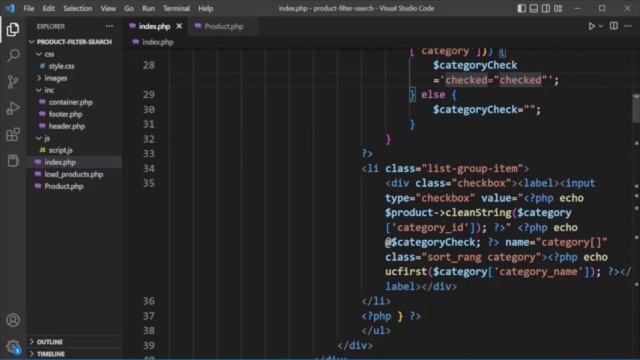Expand the images folder
Viewport: 640px width, 360px height.
tap(74, 78)
